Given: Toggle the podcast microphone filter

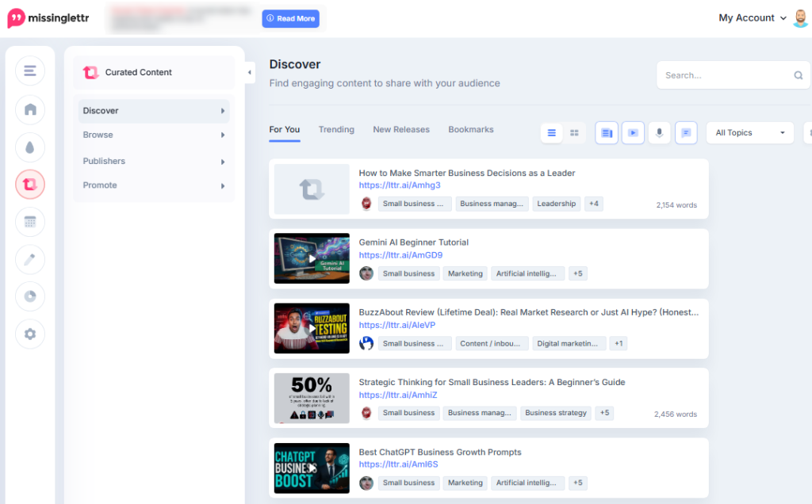Looking at the screenshot, I should pos(659,133).
